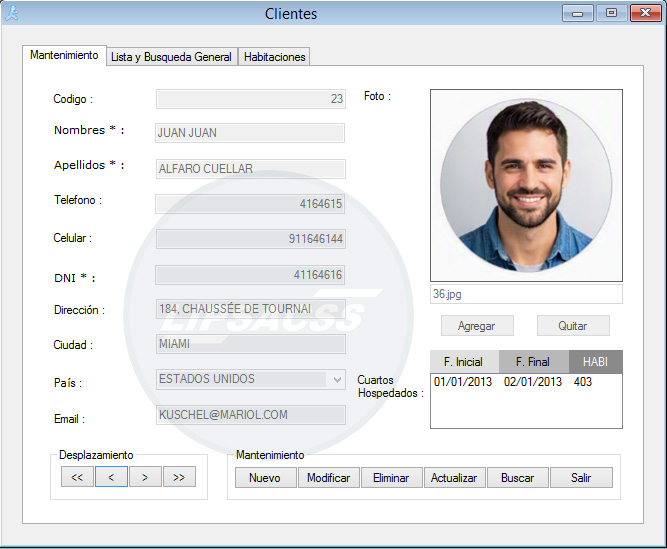Click the Dirección field with CHAUSSÉE DE TOURNAI
Viewport: 667px width, 549px height.
point(251,309)
